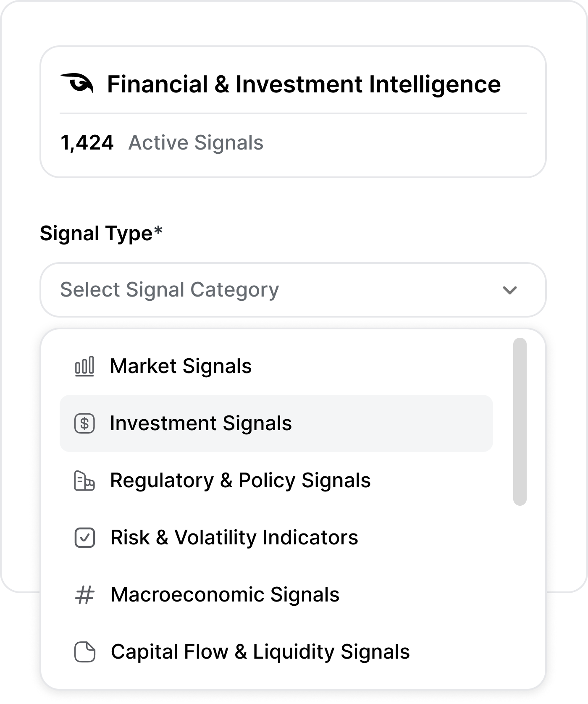Click the sticky note icon for Capital Flow
Viewport: 588px width, 704px height.
click(x=84, y=652)
